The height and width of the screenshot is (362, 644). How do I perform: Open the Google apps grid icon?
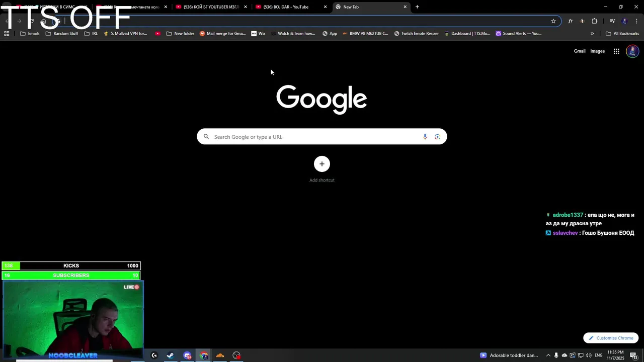(x=616, y=51)
